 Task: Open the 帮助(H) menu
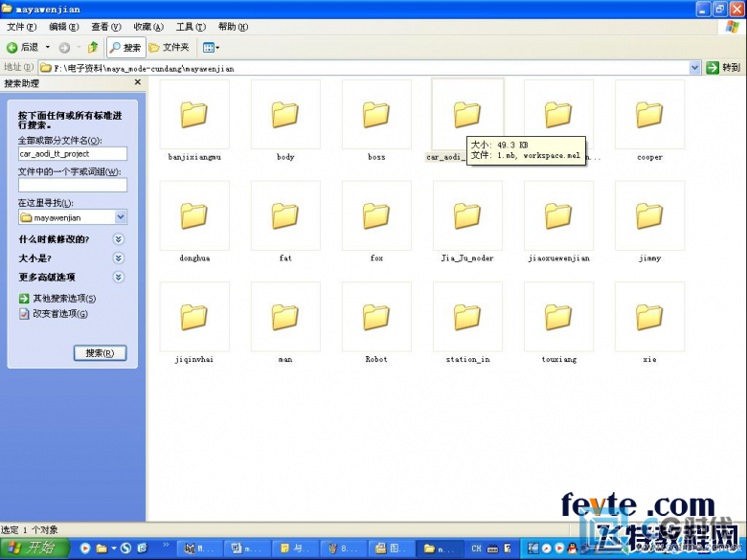point(233,27)
